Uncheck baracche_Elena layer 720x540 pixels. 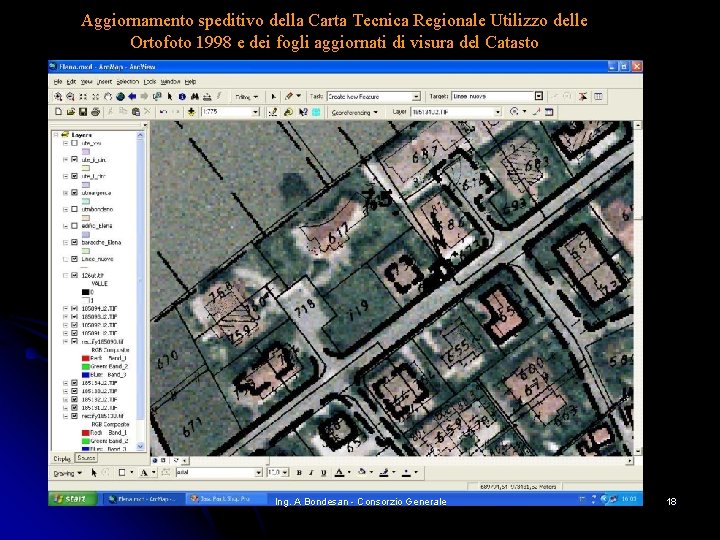coord(74,242)
